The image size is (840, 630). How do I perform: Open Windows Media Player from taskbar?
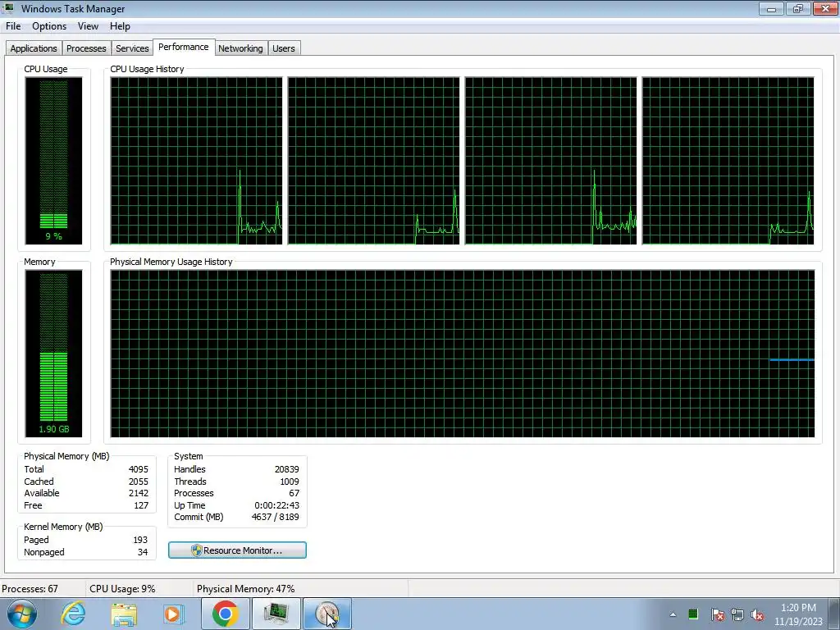[174, 614]
